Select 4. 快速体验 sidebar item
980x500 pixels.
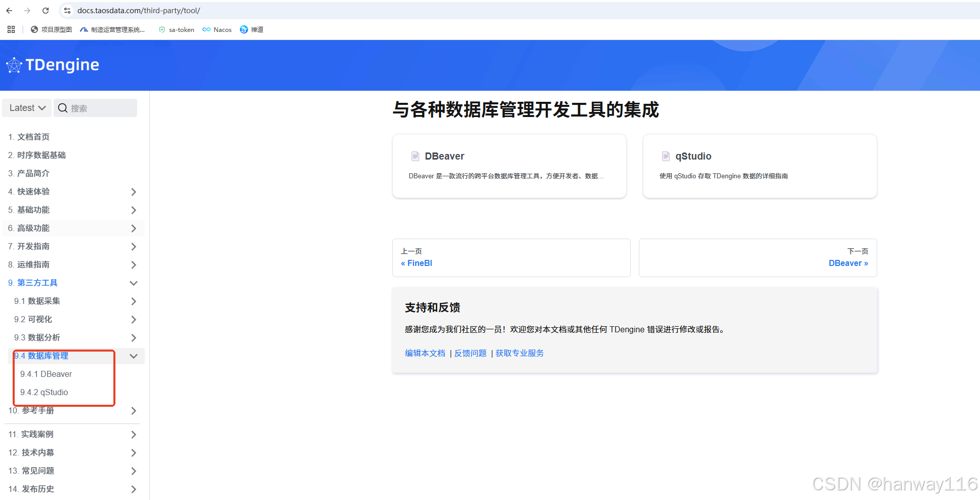(x=29, y=191)
